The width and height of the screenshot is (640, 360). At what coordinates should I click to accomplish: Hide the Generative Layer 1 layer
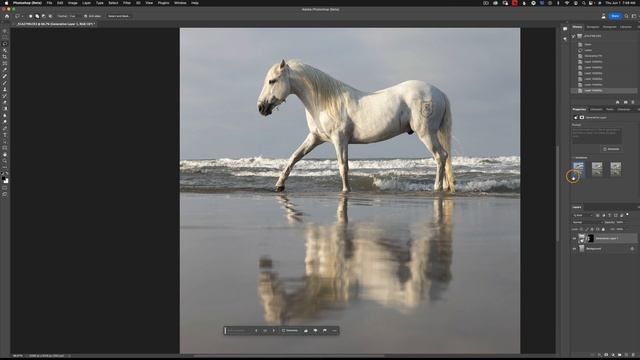click(574, 238)
